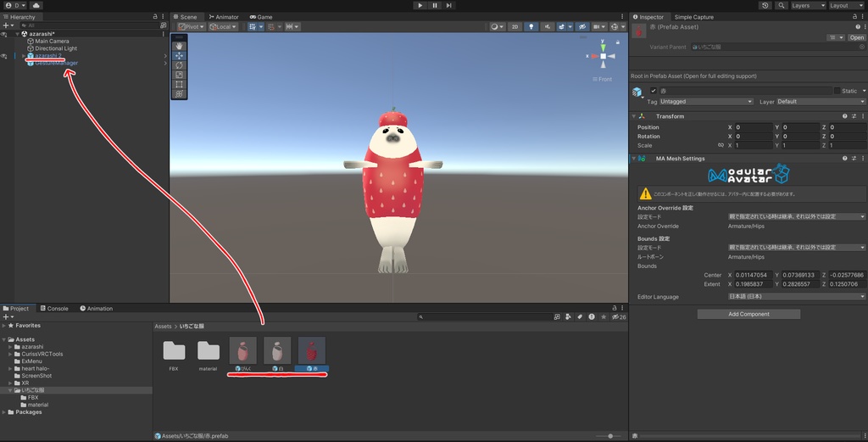The image size is (868, 442).
Task: Select Main Camera in Hierarchy
Action: (52, 41)
